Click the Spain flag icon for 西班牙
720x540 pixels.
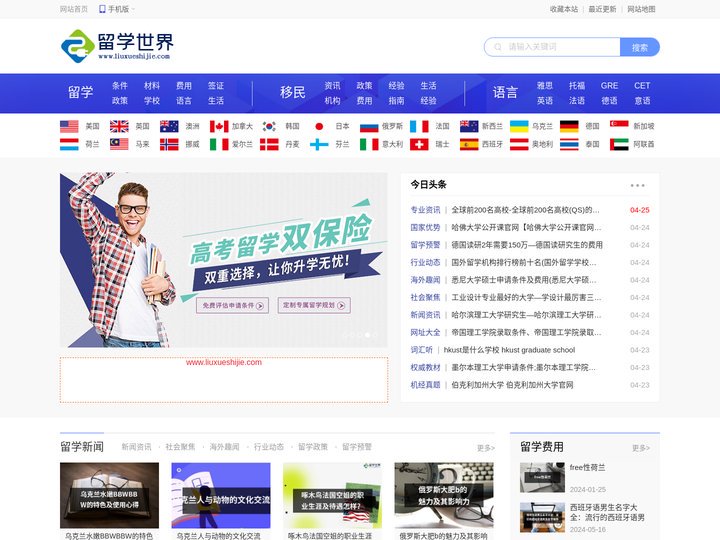[469, 144]
